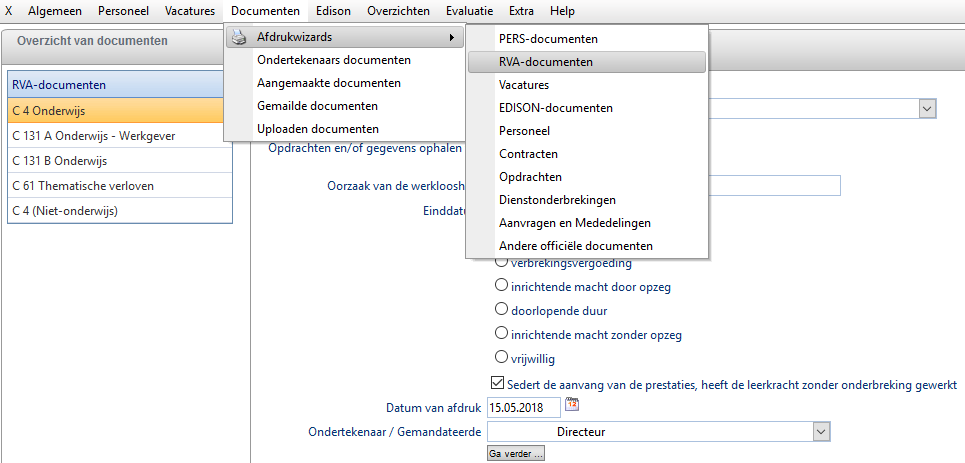Click the Overzicht van documenten panel title
965x463 pixels.
(x=92, y=41)
